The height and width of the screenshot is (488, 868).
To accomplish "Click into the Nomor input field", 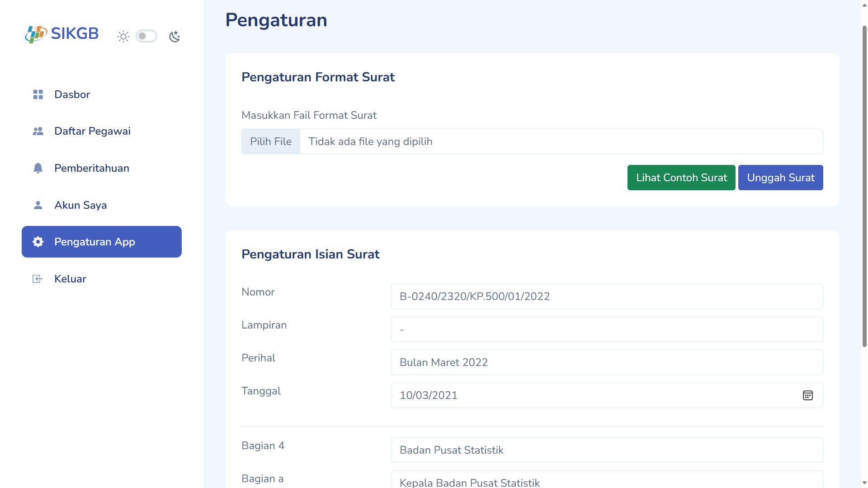I will coord(606,296).
